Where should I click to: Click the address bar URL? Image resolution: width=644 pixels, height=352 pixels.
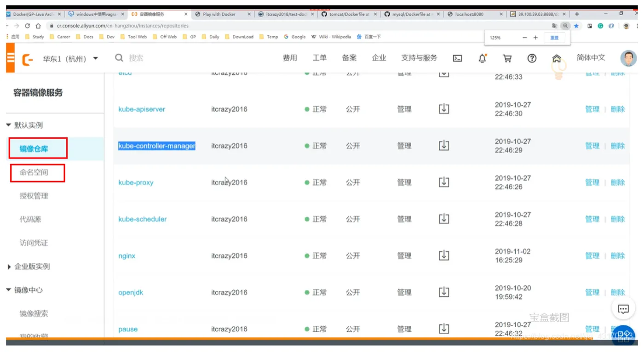click(x=122, y=26)
